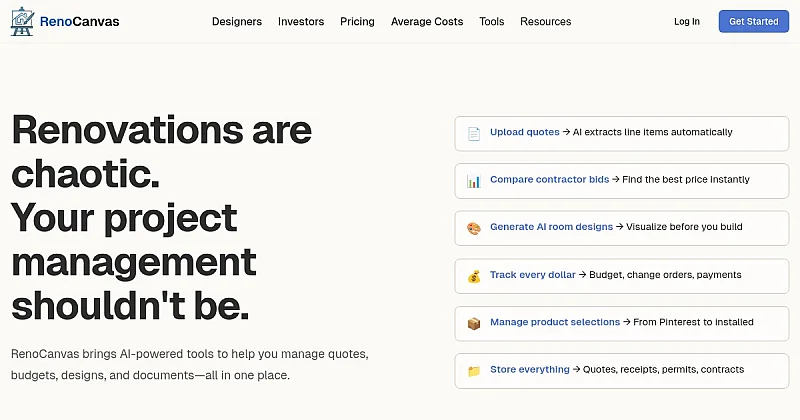Screen dimensions: 800x420
Task: Open the Investors menu item
Action: click(301, 21)
